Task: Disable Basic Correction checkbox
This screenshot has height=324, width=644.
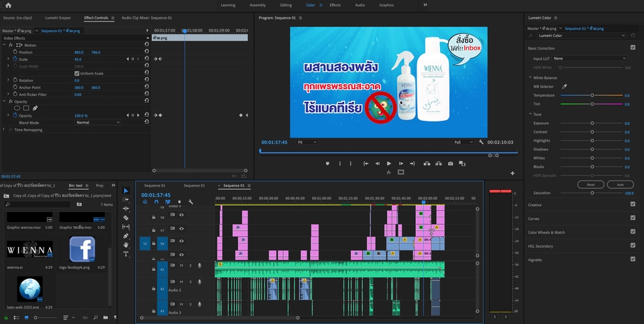Action: pos(633,48)
